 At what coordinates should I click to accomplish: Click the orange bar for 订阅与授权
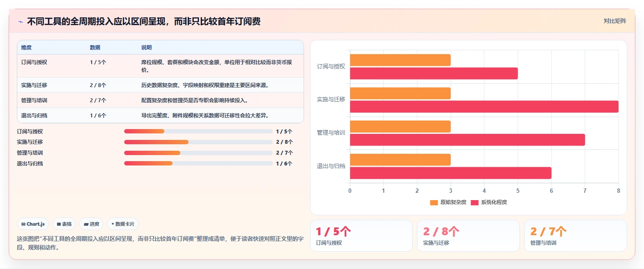click(400, 60)
